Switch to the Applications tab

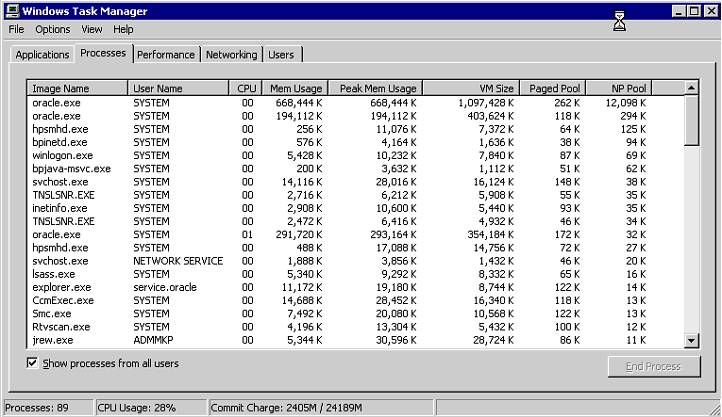click(x=42, y=54)
